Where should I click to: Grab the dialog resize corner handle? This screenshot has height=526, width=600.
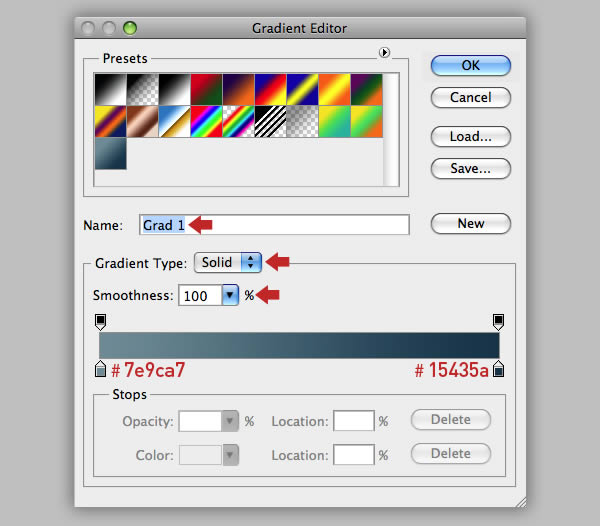click(520, 502)
